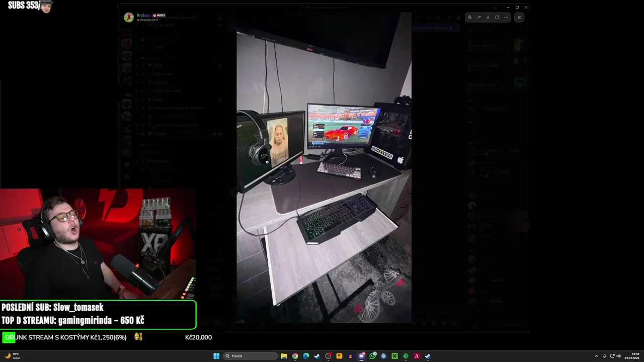The image size is (644, 362).
Task: Download the previewed image
Action: pos(488,17)
